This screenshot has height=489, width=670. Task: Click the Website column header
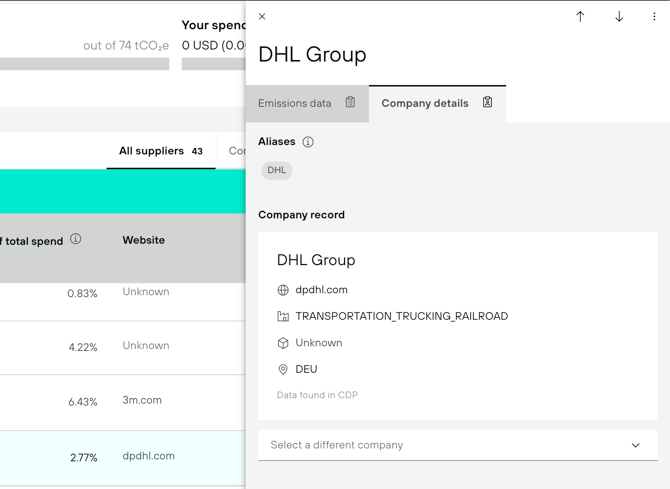point(144,240)
